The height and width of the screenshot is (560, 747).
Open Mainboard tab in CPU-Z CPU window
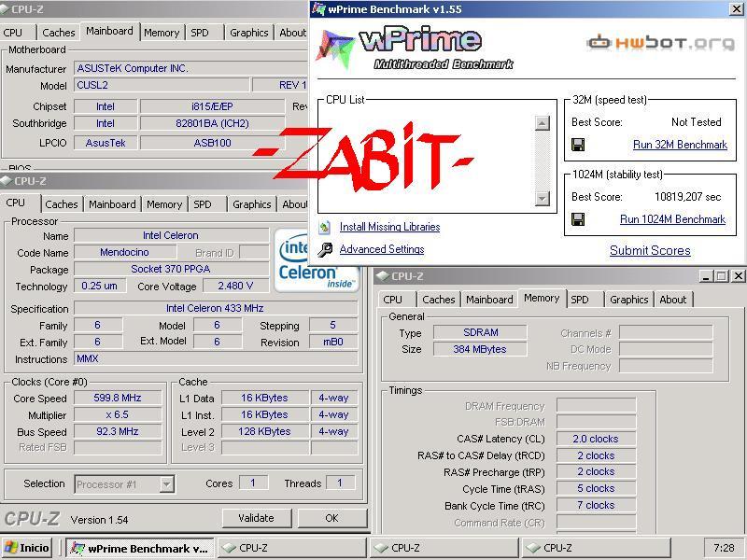tap(112, 204)
